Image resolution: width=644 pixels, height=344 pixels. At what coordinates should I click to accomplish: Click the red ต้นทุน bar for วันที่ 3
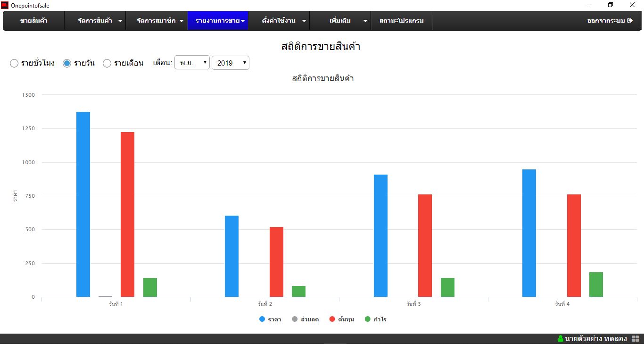coord(425,245)
